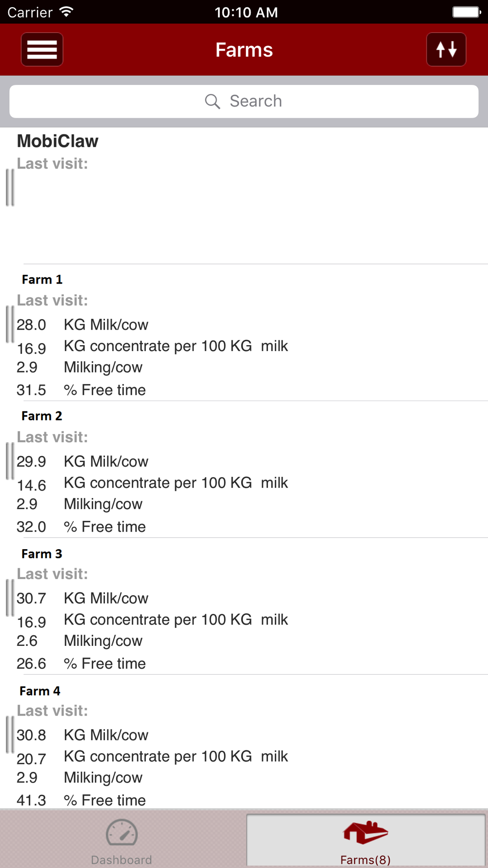Select the Farm 2 heading

42,416
